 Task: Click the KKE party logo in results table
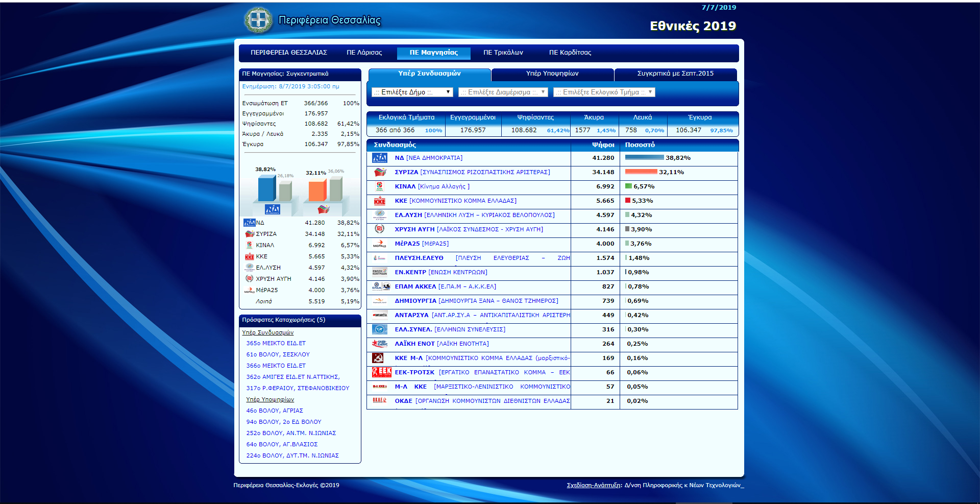coord(379,201)
